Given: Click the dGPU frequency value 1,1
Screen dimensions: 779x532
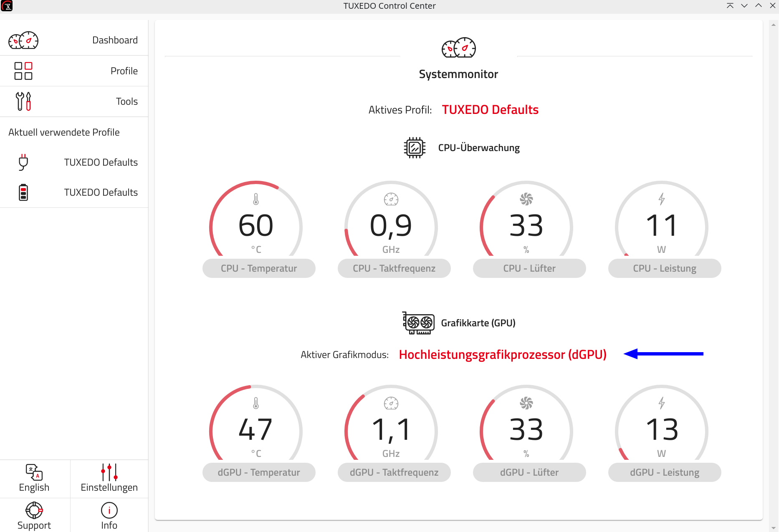Looking at the screenshot, I should tap(391, 430).
